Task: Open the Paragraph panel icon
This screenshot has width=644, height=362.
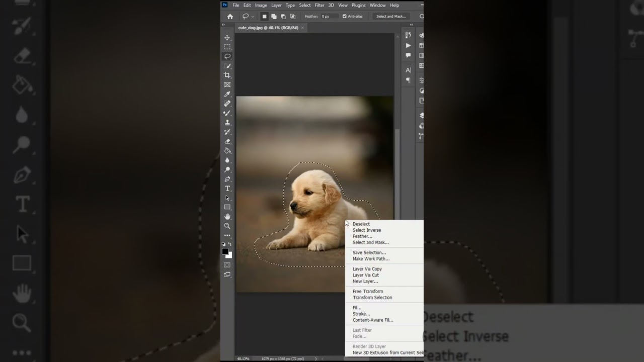Action: (408, 80)
